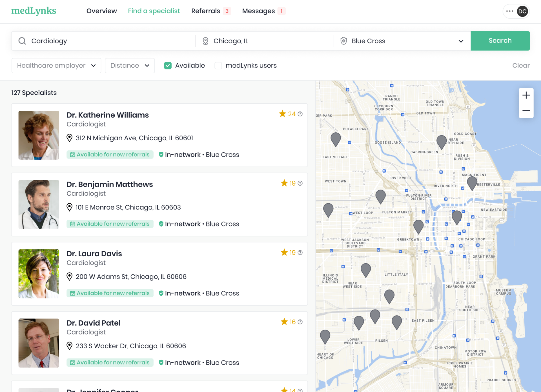
Task: Open the Blue Cross insurance dropdown
Action: point(402,41)
